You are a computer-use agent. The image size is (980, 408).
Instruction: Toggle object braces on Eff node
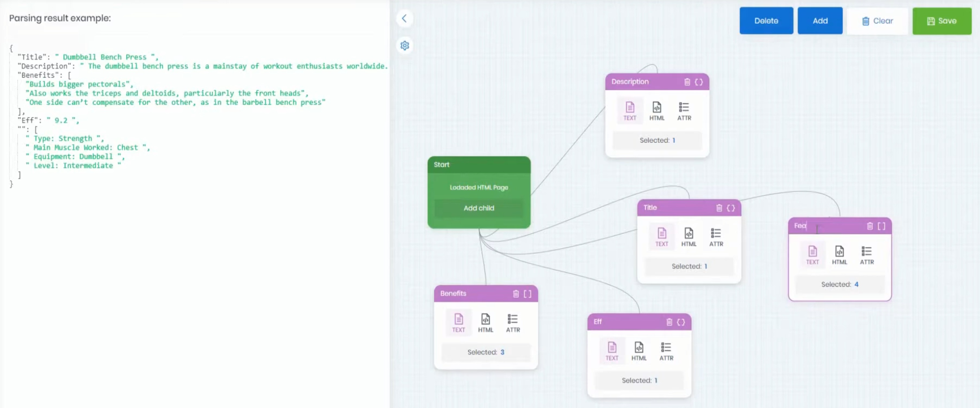[x=681, y=322]
